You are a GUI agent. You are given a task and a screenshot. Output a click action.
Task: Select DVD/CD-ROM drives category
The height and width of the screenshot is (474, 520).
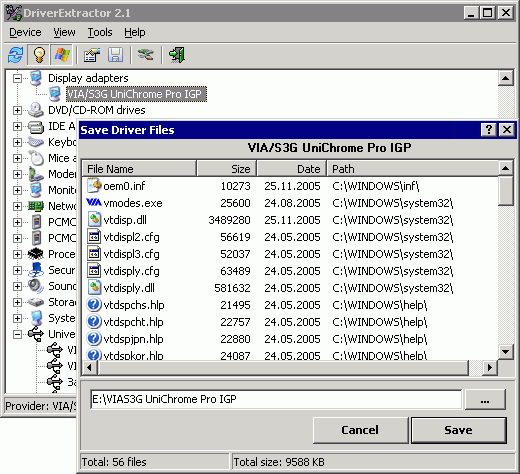97,110
